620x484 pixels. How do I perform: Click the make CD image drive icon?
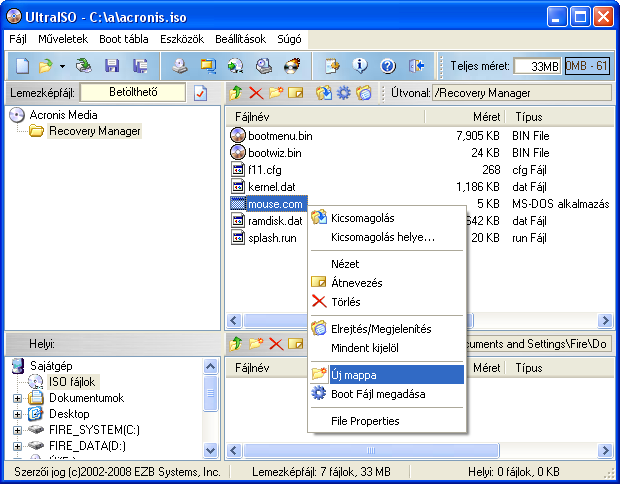180,66
